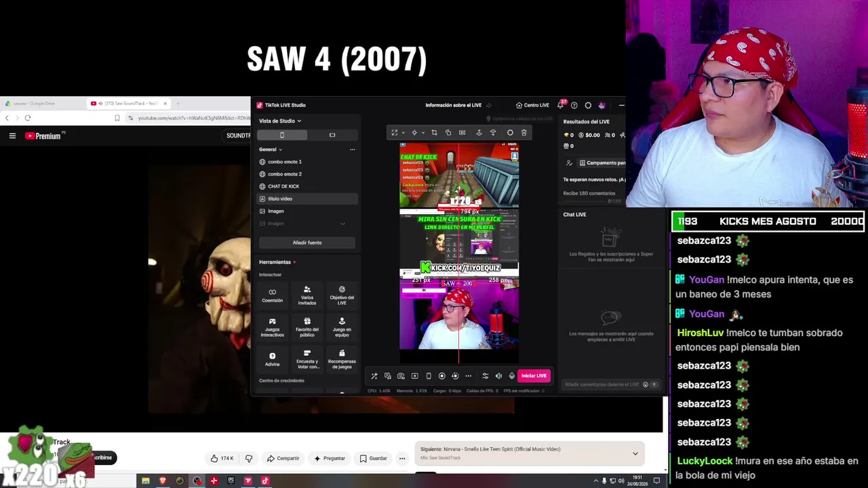Reload the YouTube page

coord(28,118)
